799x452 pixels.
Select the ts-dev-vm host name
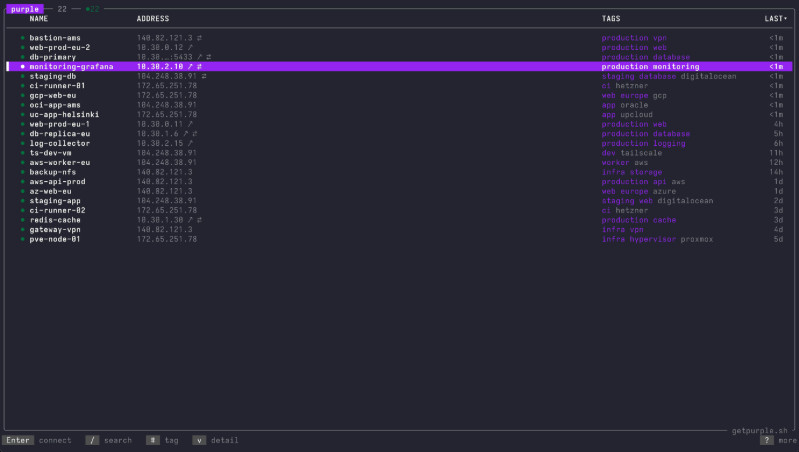pyautogui.click(x=50, y=153)
